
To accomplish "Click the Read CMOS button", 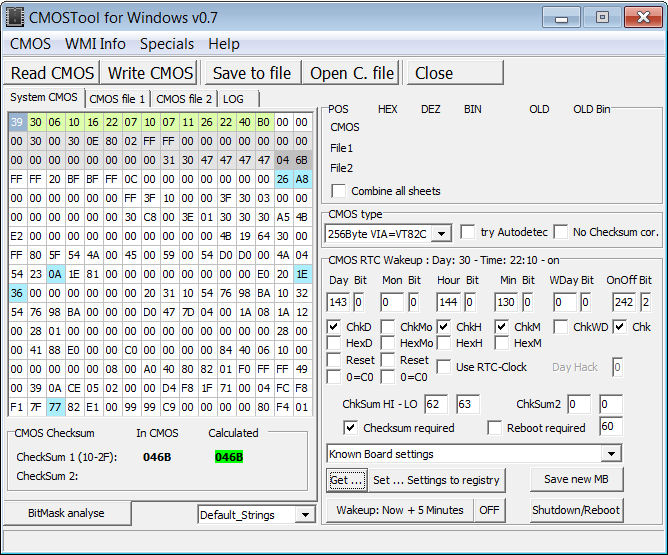I will [x=52, y=73].
